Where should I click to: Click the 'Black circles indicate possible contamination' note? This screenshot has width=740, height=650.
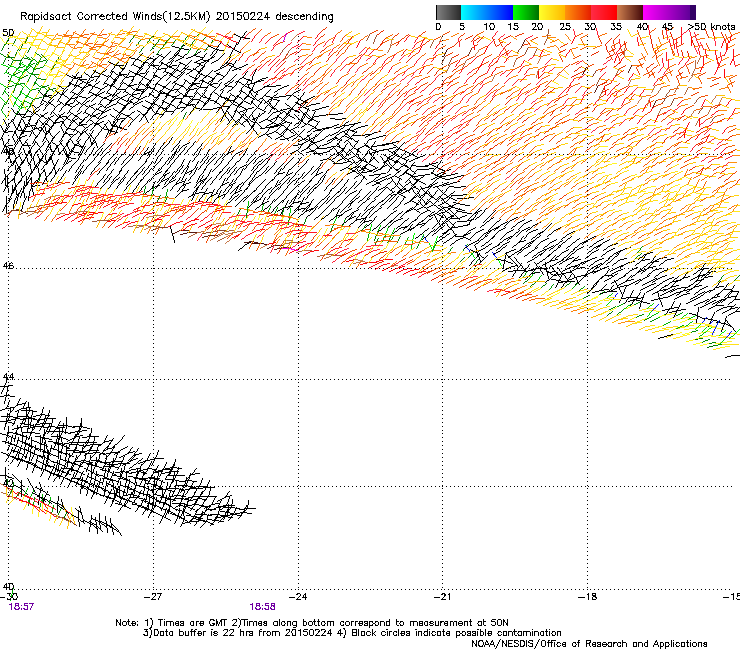pyautogui.click(x=456, y=633)
